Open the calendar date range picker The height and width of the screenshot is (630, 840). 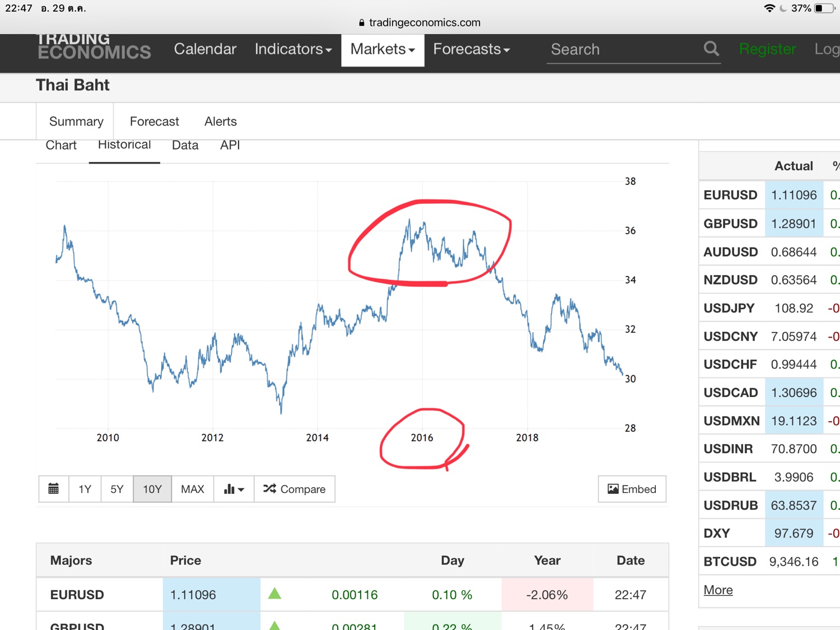pyautogui.click(x=54, y=489)
